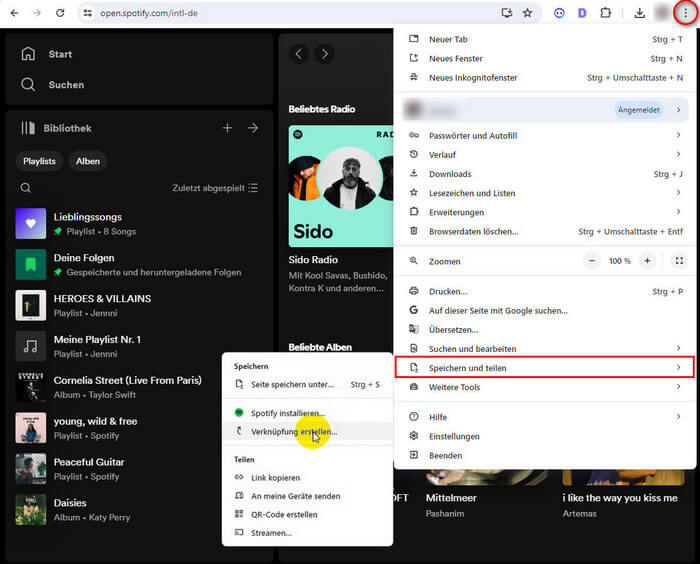This screenshot has height=564, width=700.
Task: Open the purple D extension icon
Action: tap(582, 13)
